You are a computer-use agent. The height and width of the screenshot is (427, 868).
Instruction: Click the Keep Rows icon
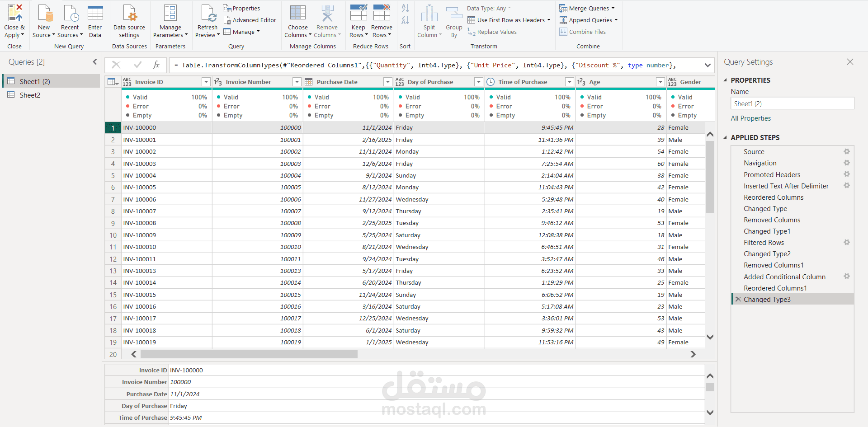click(x=358, y=14)
